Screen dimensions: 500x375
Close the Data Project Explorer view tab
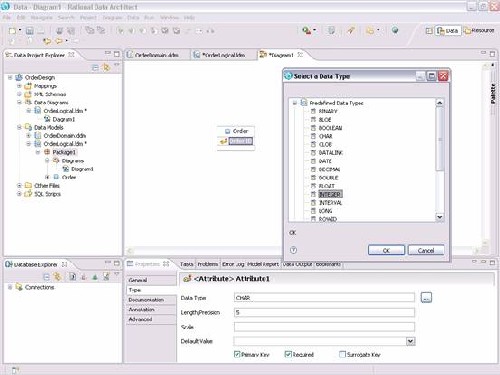click(x=71, y=54)
